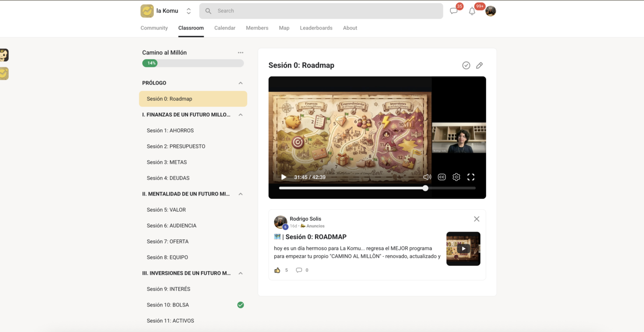Screen dimensions: 644x332
Task: Collapse the PRÓLOGO section
Action: [241, 83]
